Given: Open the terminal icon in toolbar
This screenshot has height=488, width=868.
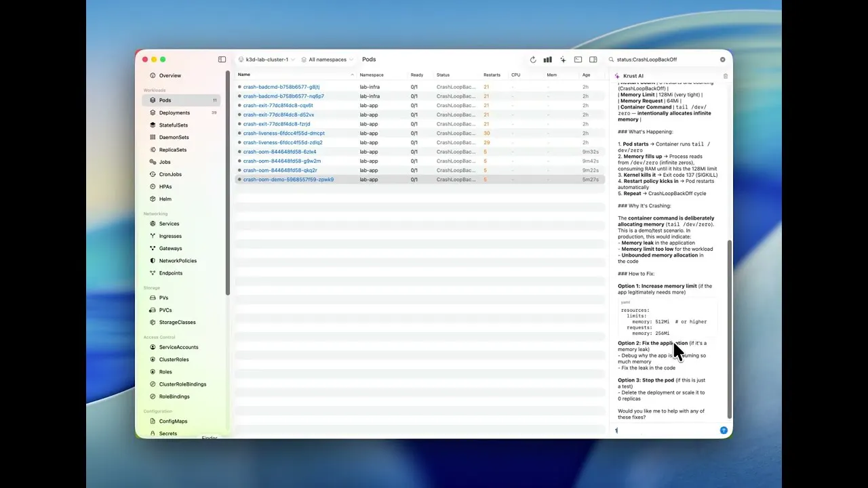Looking at the screenshot, I should point(578,60).
